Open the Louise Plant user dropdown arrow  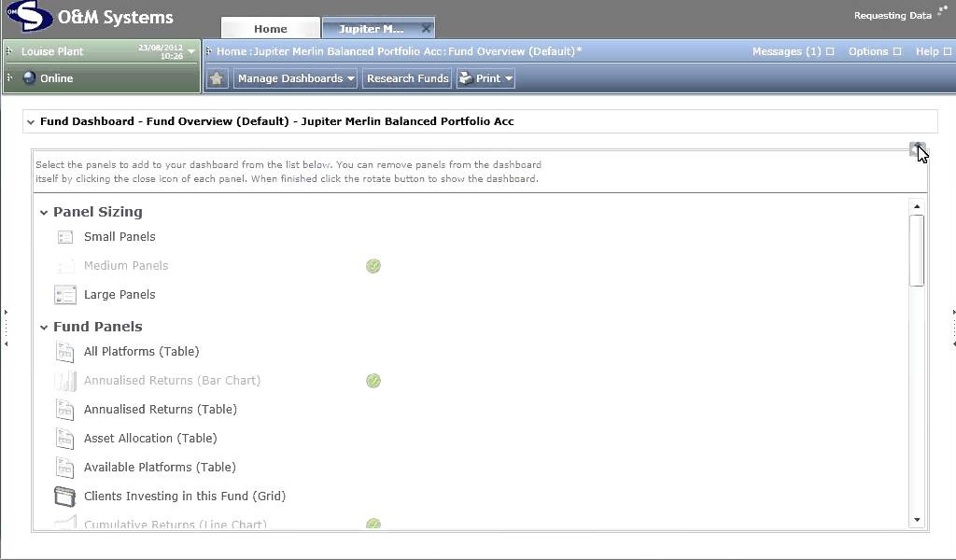click(191, 51)
